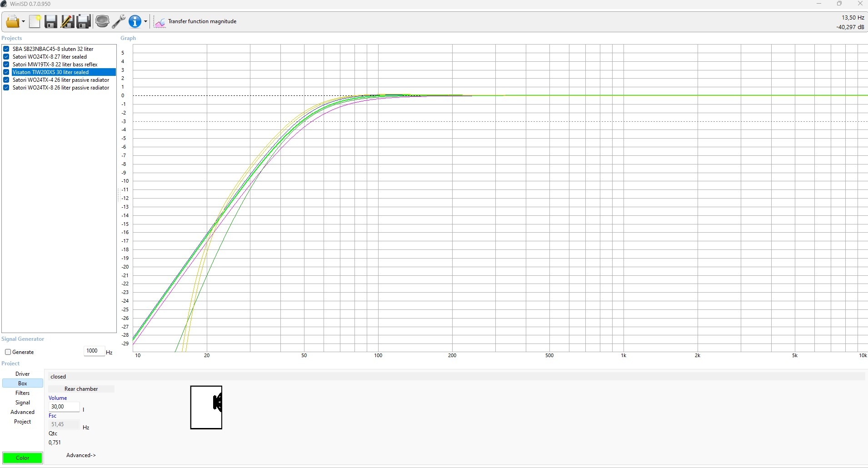Uncheck Satori WO24TX-8 26 liter passive radiator
The height and width of the screenshot is (468, 868).
click(x=6, y=88)
